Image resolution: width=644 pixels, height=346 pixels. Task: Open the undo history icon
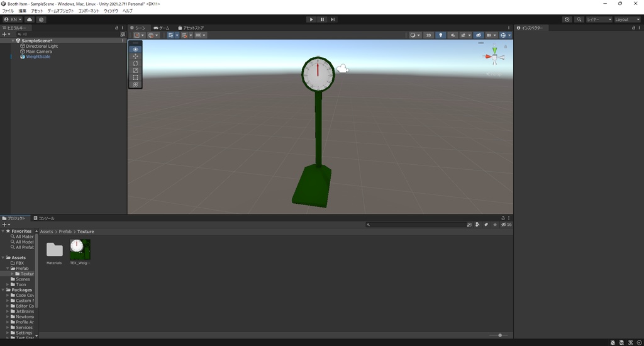[x=567, y=20]
